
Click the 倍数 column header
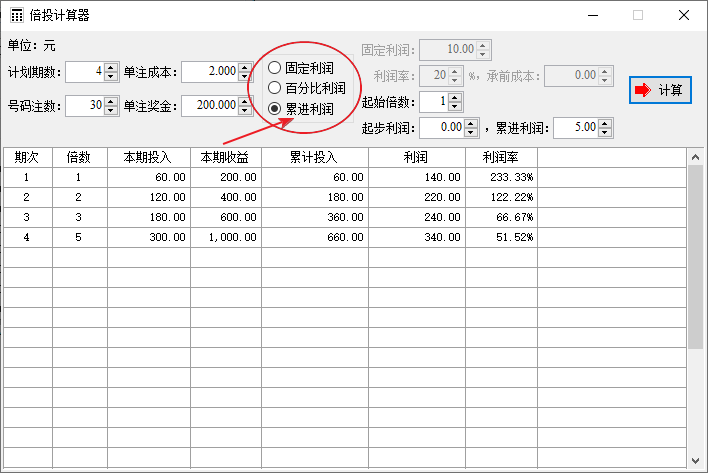(x=79, y=157)
